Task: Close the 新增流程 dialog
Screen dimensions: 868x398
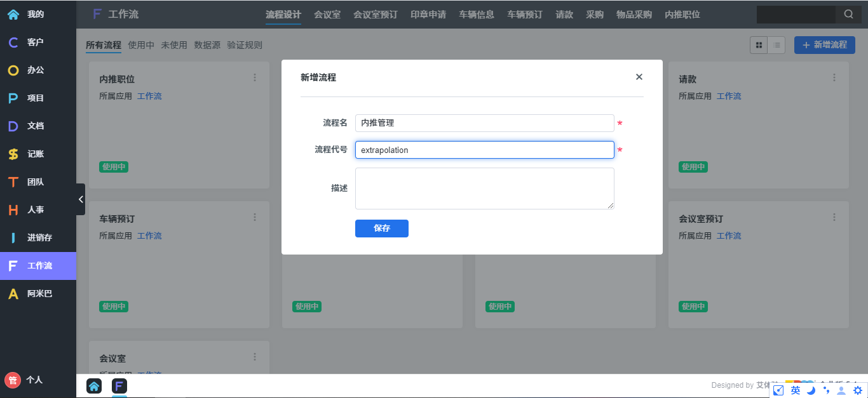Action: coord(639,77)
